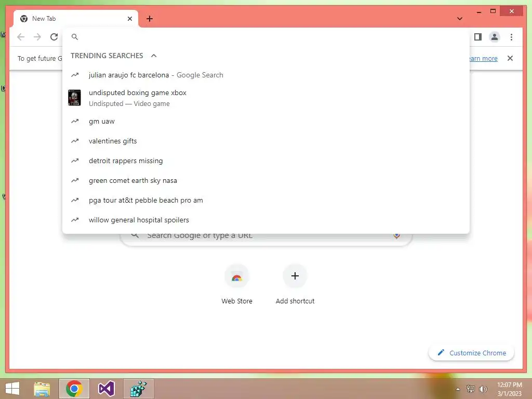Dismiss the info bar with its X
The width and height of the screenshot is (532, 399).
coord(510,58)
